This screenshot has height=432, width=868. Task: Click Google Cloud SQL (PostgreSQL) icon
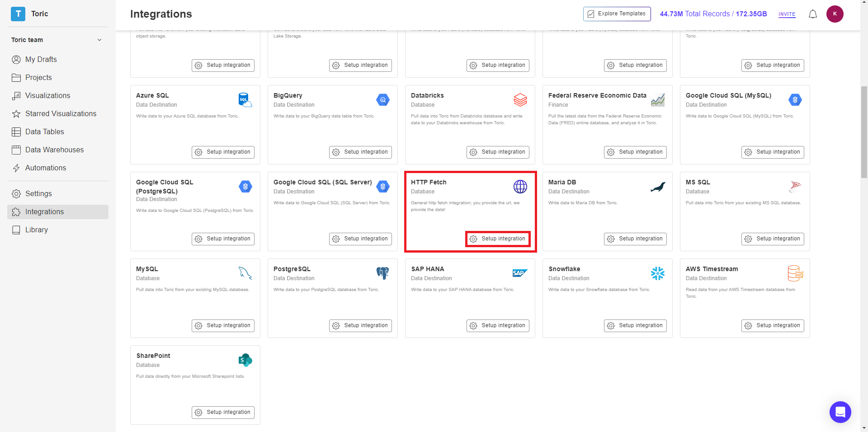point(245,187)
